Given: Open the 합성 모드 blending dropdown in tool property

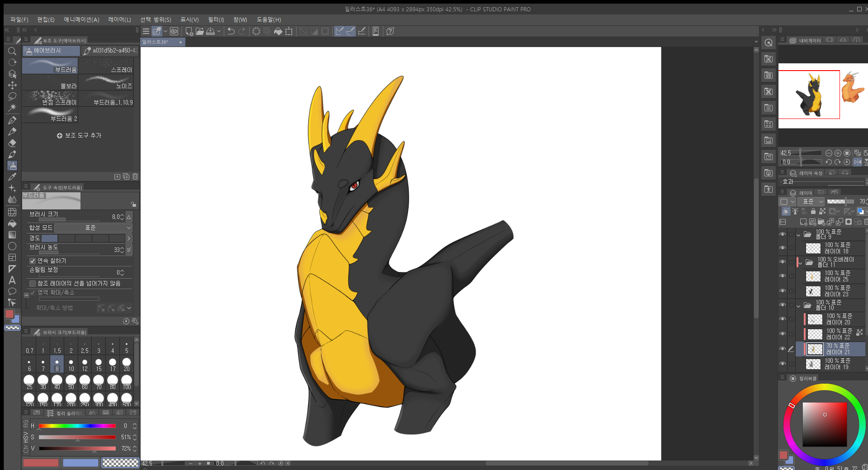Looking at the screenshot, I should point(94,228).
